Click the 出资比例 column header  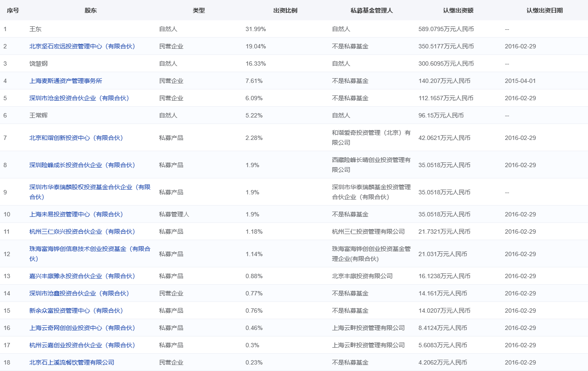pos(285,10)
